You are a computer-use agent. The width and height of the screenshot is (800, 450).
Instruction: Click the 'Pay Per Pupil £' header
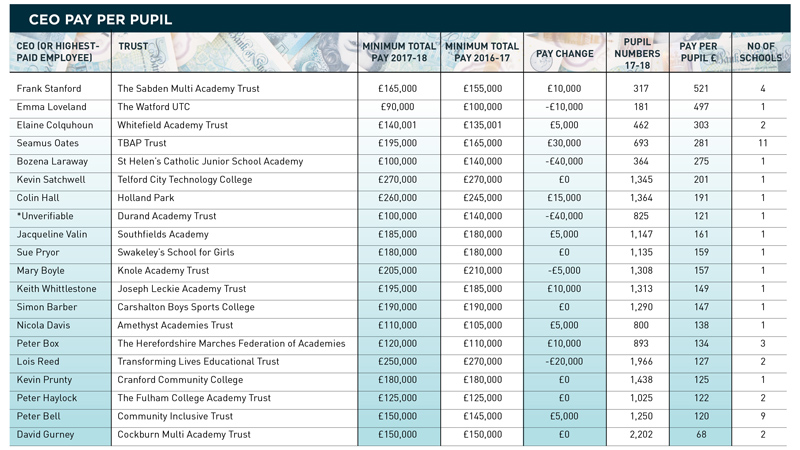tap(698, 52)
